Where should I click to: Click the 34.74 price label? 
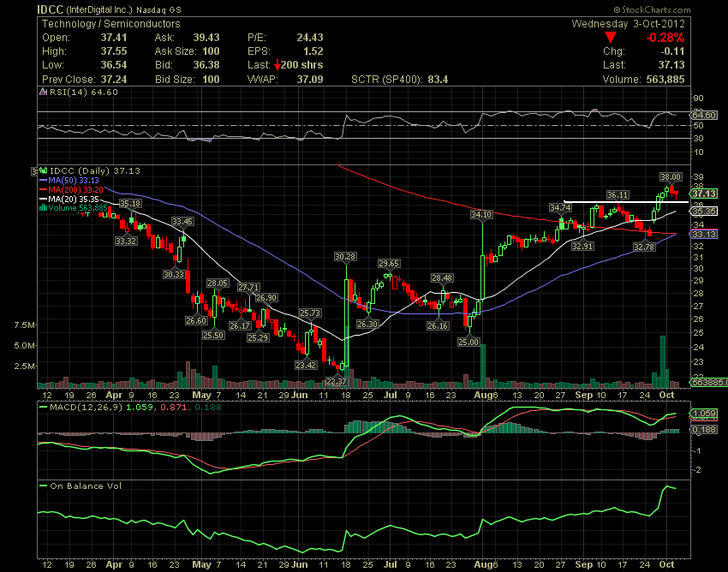click(560, 207)
